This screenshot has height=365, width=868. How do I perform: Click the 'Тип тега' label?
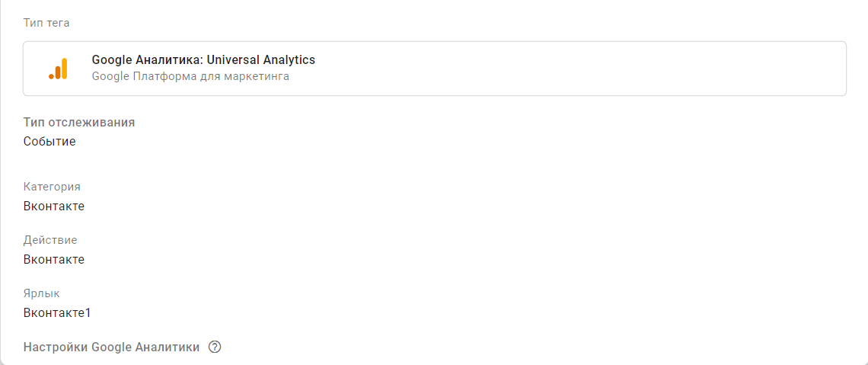pyautogui.click(x=46, y=23)
